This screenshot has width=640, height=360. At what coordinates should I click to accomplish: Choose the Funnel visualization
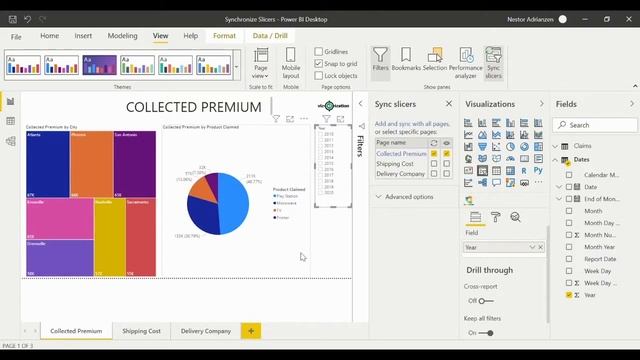pos(482,147)
